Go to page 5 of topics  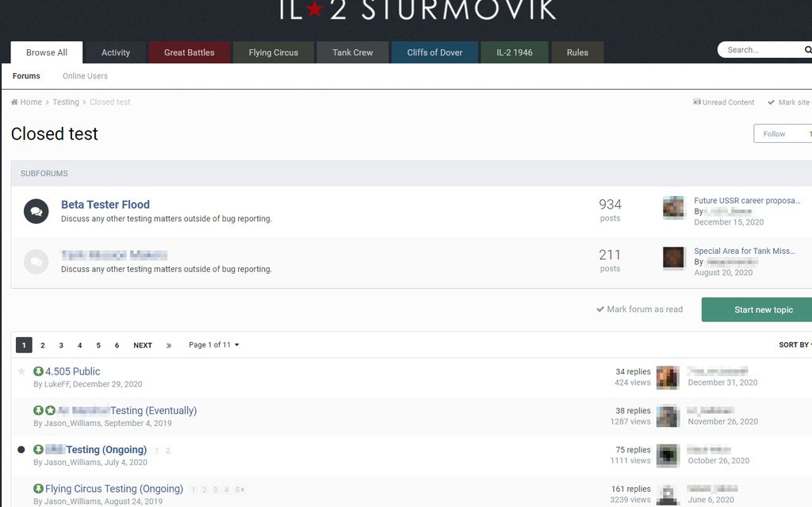(x=98, y=345)
